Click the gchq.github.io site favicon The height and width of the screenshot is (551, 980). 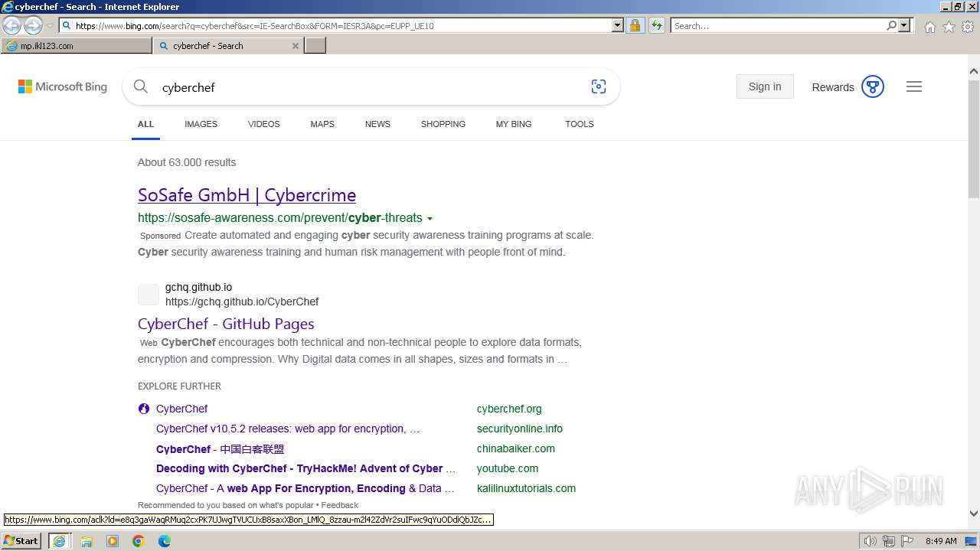tap(149, 294)
